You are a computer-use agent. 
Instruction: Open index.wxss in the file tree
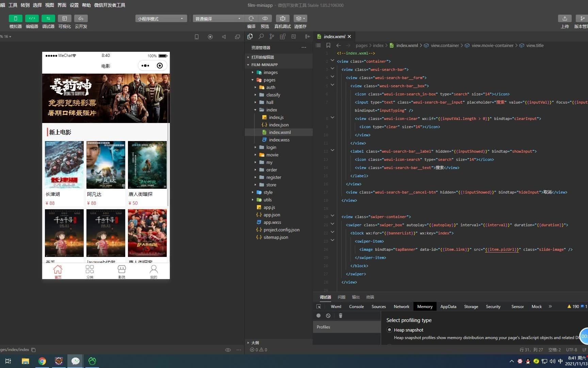click(279, 140)
